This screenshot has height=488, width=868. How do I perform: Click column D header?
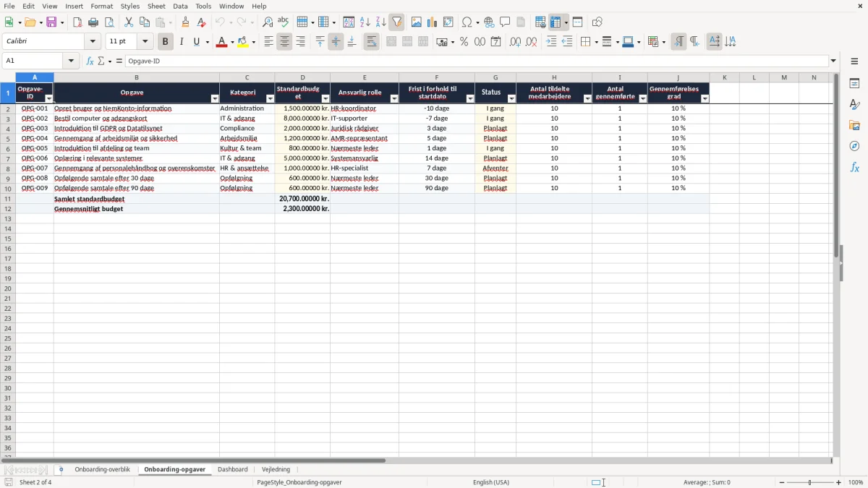302,77
